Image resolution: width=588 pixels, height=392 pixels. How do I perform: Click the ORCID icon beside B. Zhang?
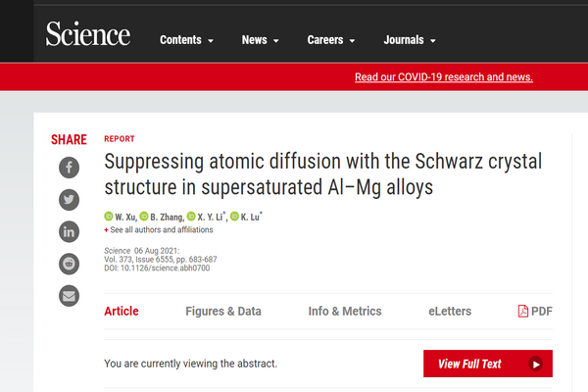pos(144,217)
